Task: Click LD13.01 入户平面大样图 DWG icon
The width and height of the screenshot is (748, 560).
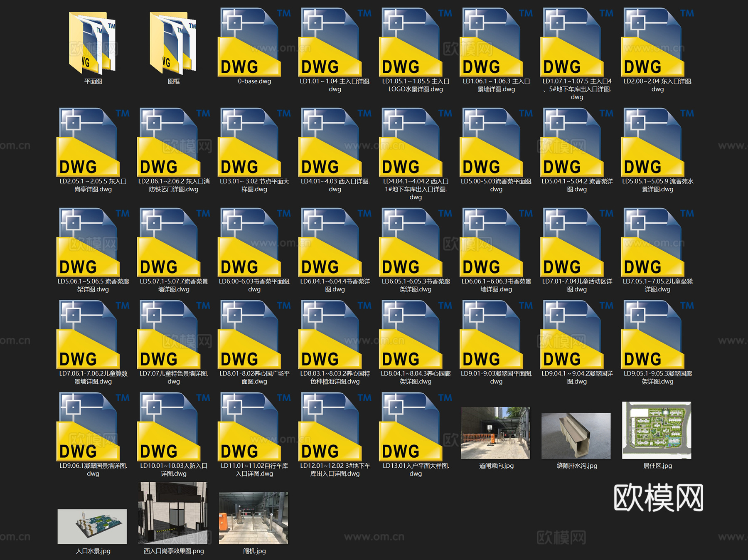Action: click(411, 427)
